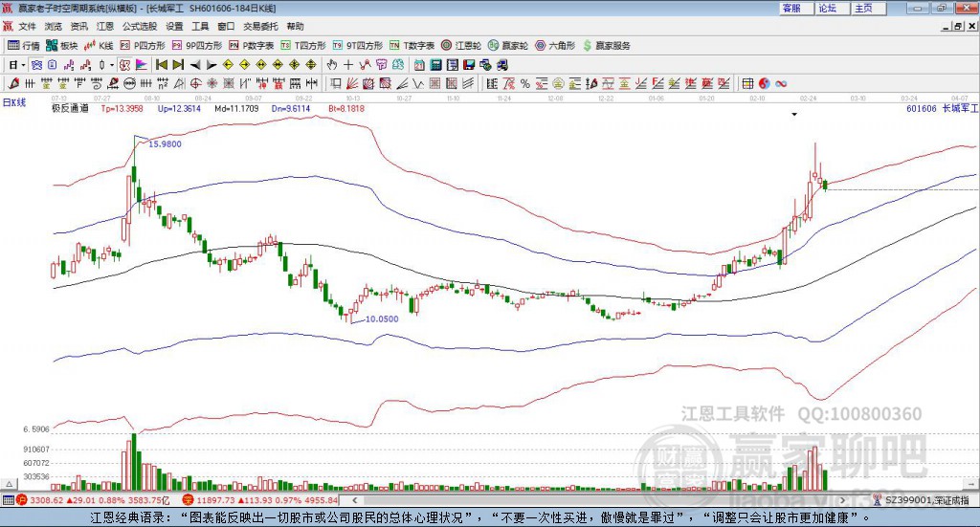The image size is (980, 527).
Task: Click the calendar date icon
Action: 419,65
